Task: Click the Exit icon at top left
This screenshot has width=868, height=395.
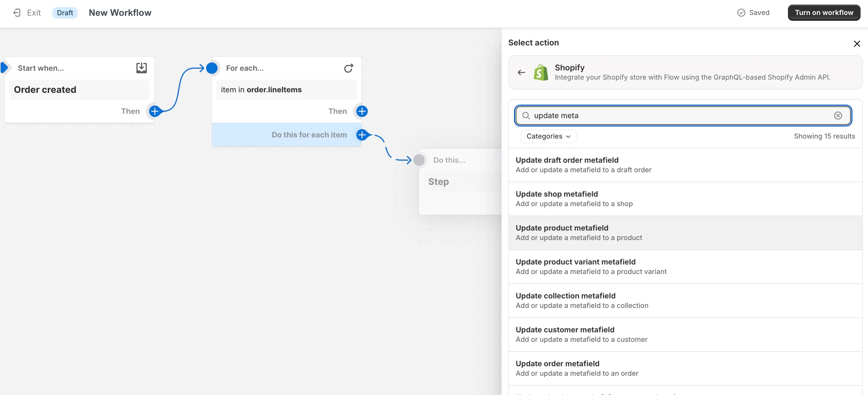Action: (x=17, y=13)
